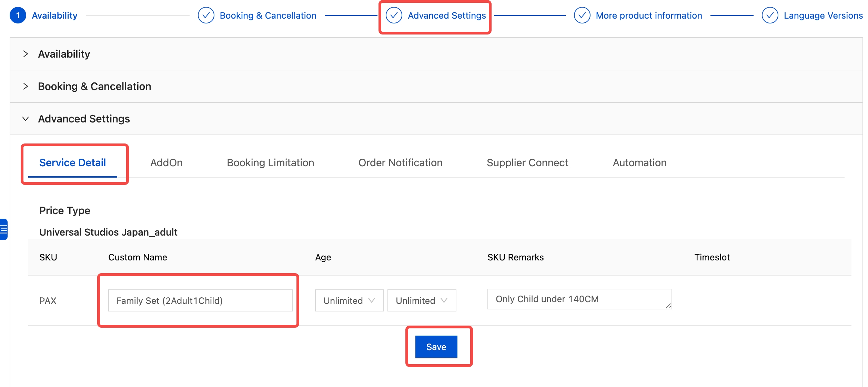Switch to the AddOn tab
The width and height of the screenshot is (868, 387).
point(166,163)
